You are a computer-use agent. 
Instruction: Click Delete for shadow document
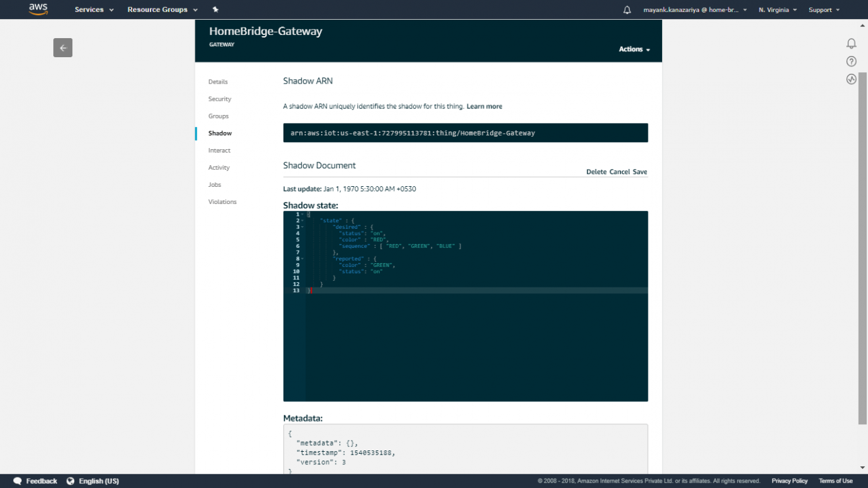click(596, 172)
